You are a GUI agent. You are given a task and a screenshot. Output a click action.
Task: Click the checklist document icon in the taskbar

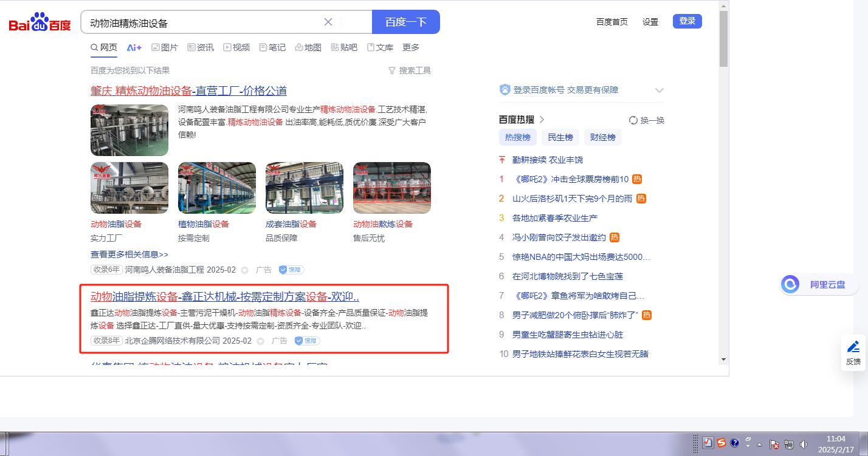708,443
